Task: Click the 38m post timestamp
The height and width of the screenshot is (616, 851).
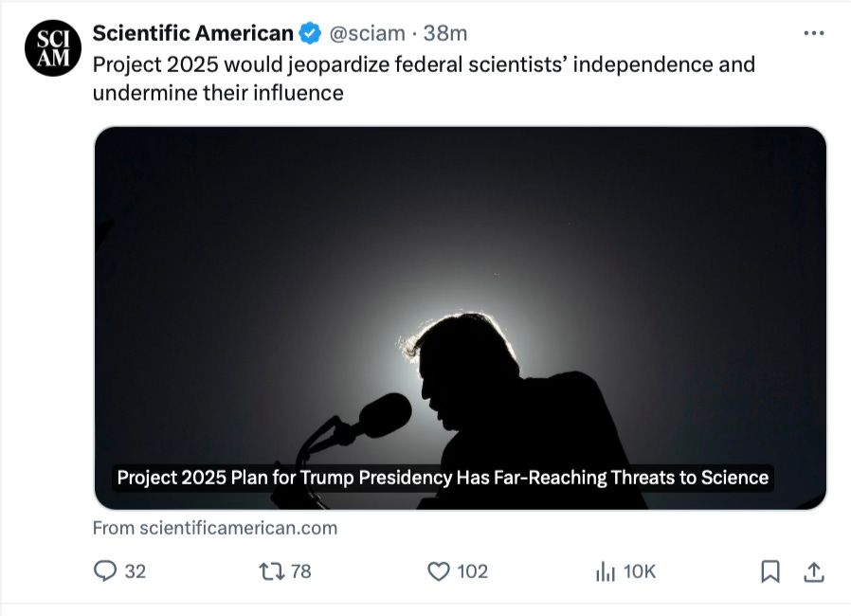Action: tap(445, 33)
